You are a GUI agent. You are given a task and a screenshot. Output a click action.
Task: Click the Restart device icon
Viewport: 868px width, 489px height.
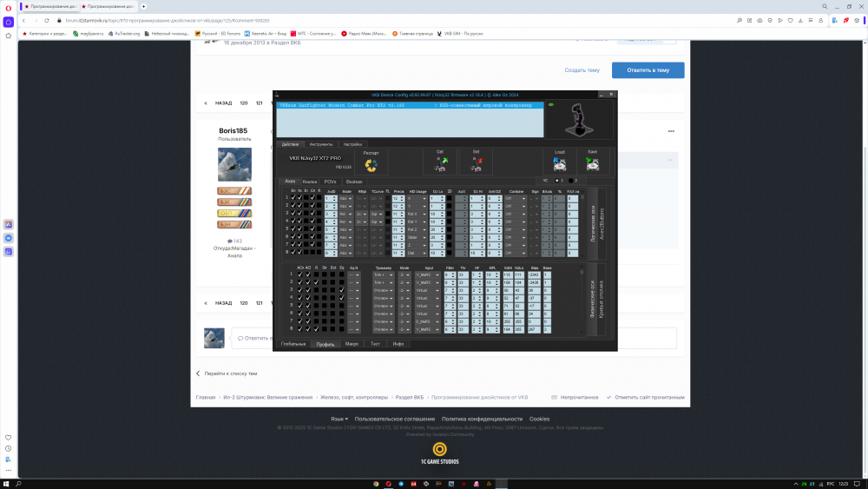(x=371, y=164)
